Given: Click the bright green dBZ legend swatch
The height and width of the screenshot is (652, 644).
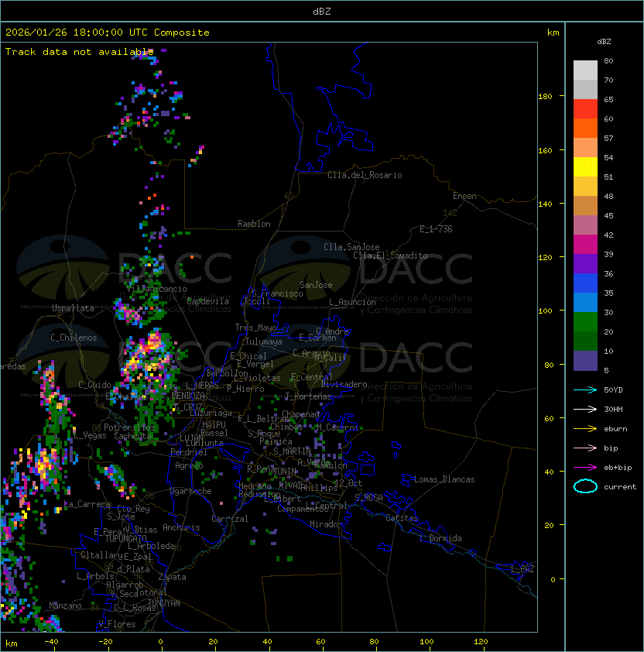Looking at the screenshot, I should pos(585,321).
